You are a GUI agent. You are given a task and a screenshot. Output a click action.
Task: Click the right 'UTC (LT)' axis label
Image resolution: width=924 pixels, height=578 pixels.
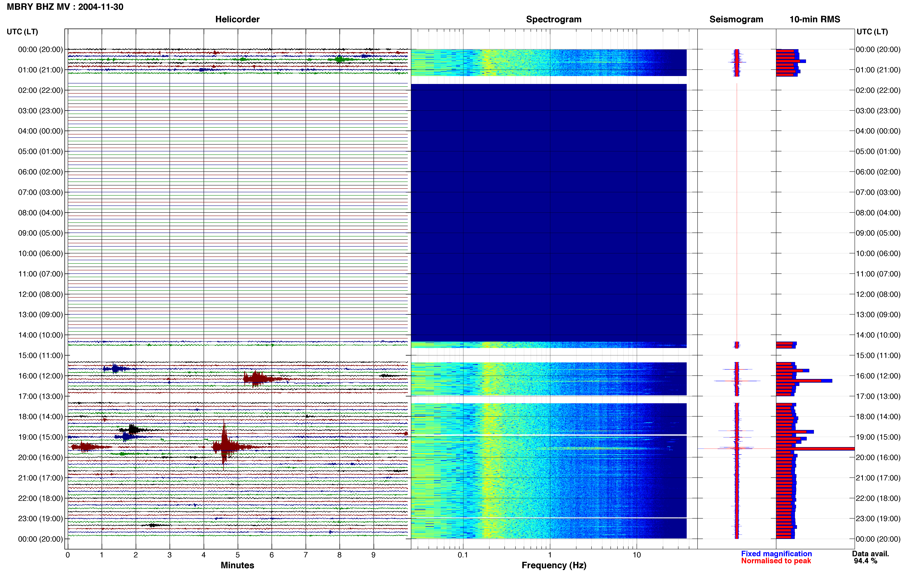coord(872,31)
